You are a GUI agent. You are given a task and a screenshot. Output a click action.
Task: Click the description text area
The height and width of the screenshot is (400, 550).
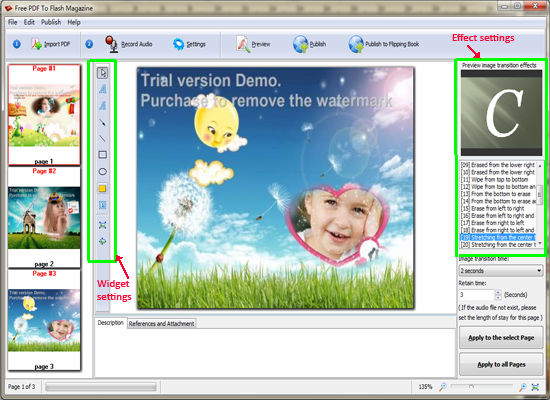275,353
